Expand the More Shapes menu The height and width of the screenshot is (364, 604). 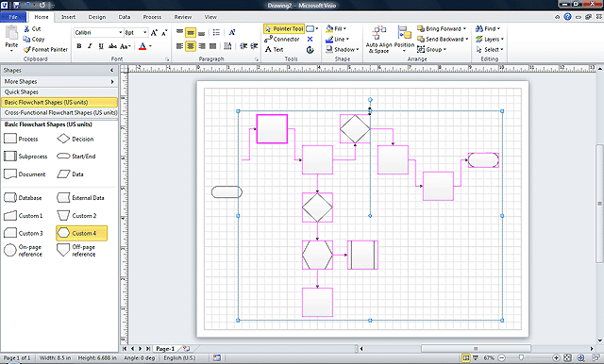[59, 82]
